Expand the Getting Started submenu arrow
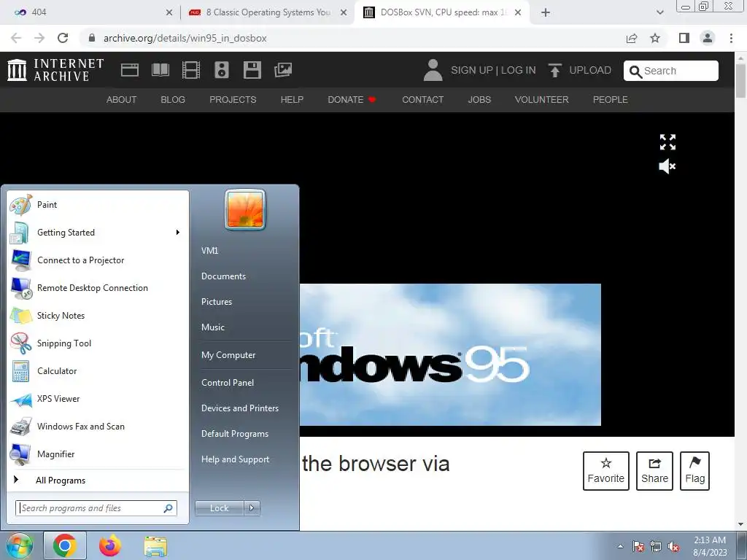Viewport: 747px width, 560px height. click(x=178, y=233)
